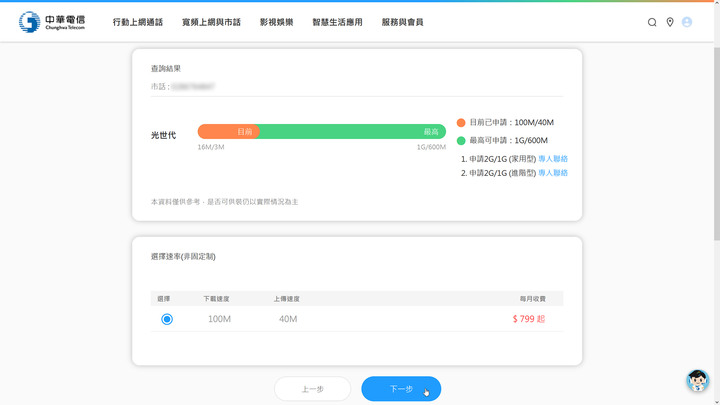This screenshot has height=405, width=720.
Task: Go back with the 上一步 button
Action: coord(312,389)
